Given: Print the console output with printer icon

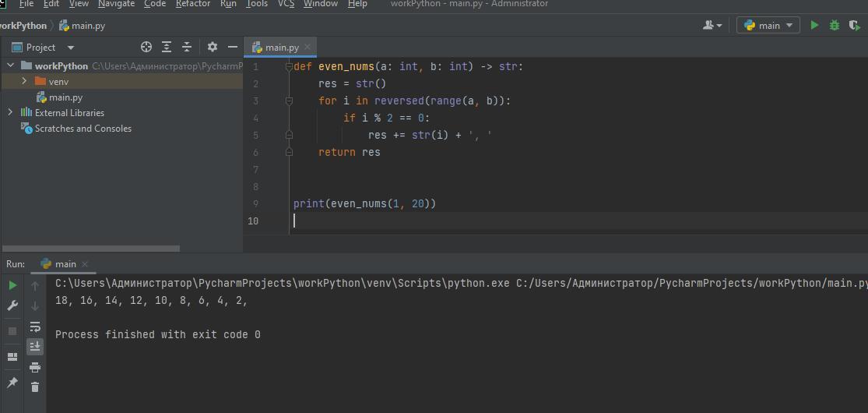Looking at the screenshot, I should click(35, 367).
